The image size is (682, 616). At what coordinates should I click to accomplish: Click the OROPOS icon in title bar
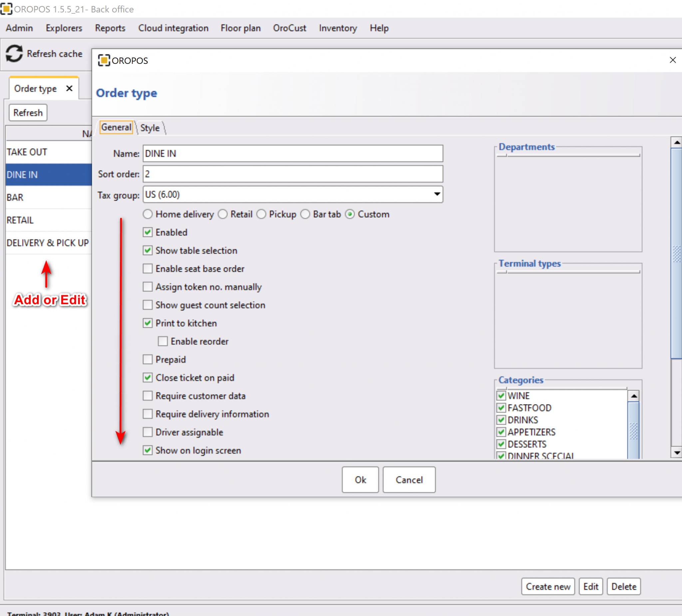tap(7, 9)
